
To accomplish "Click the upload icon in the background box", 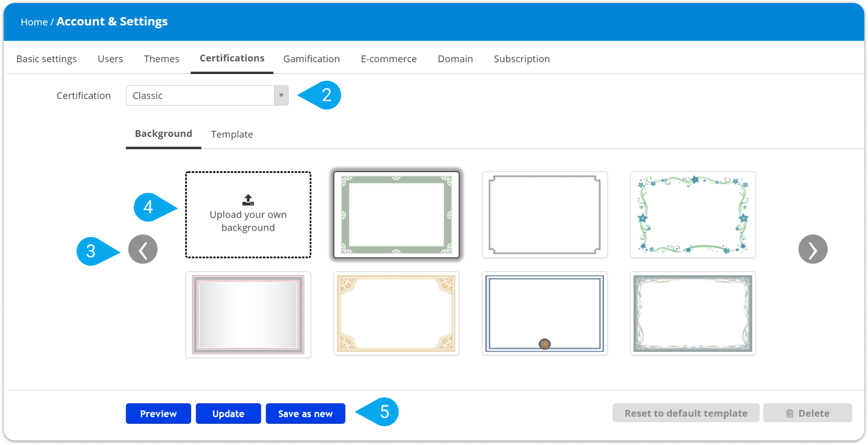I will click(248, 200).
